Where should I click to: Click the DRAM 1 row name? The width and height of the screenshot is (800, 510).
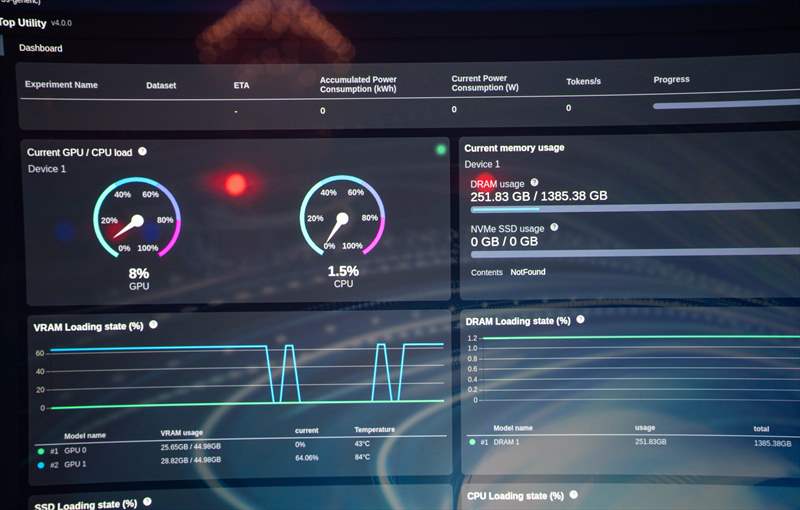point(506,442)
